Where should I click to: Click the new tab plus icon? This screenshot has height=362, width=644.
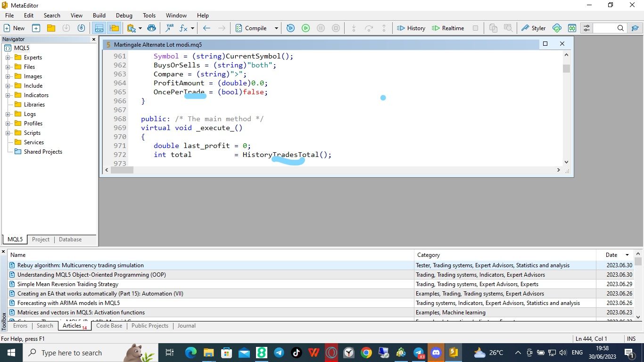(x=36, y=28)
